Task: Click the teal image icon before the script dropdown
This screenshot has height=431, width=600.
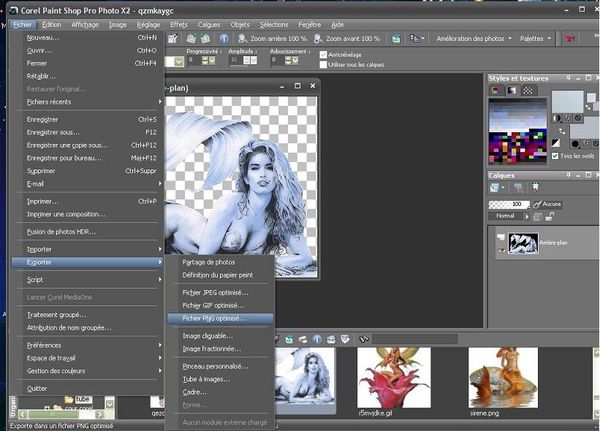Action: click(396, 39)
